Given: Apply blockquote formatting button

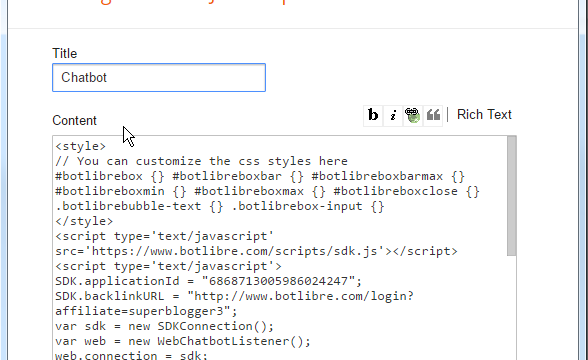Looking at the screenshot, I should click(x=433, y=115).
